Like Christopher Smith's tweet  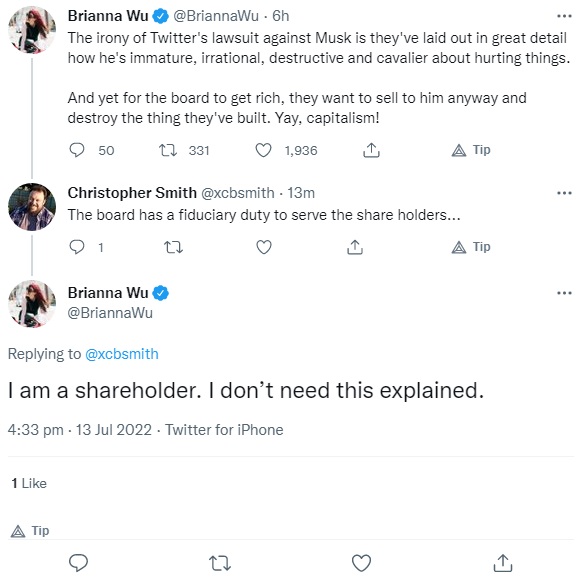[264, 247]
